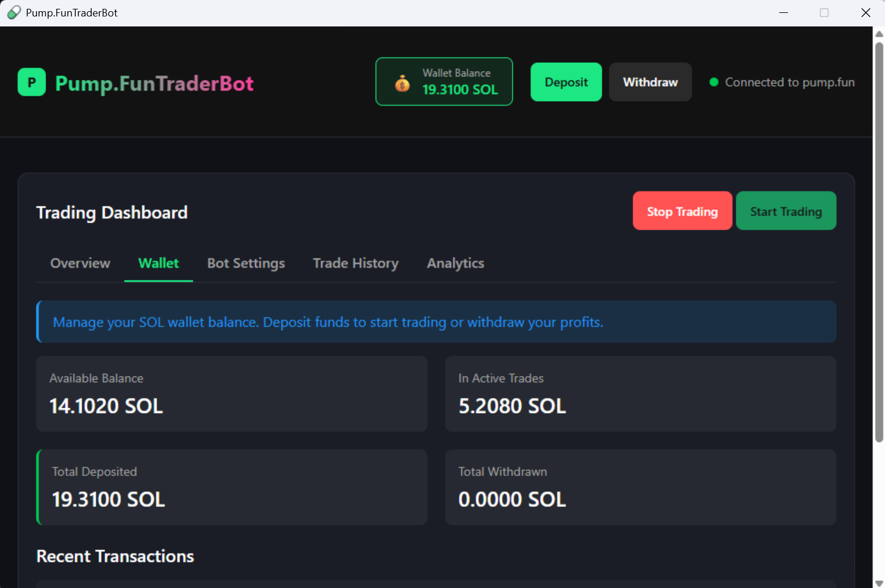The height and width of the screenshot is (588, 885).
Task: Stay on the Wallet tab
Action: point(158,263)
